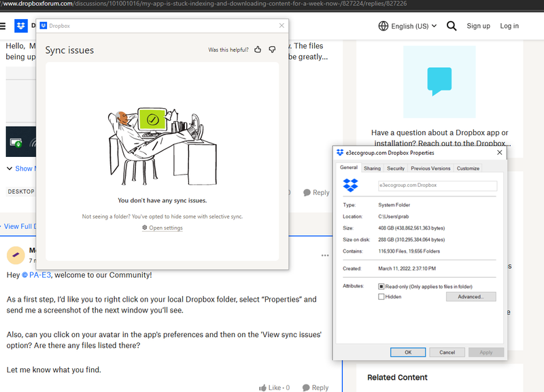Image resolution: width=544 pixels, height=392 pixels.
Task: Click the Open settings link
Action: 163,228
